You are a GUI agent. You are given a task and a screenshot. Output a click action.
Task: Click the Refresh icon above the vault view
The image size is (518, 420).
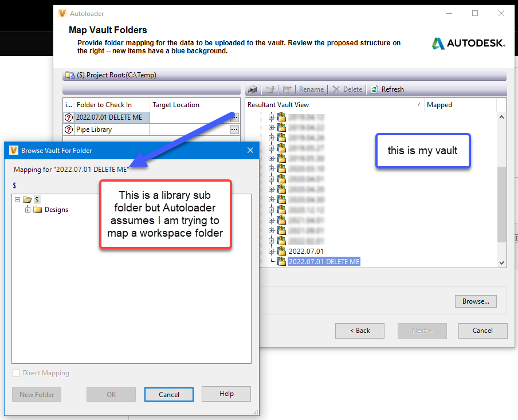(374, 89)
